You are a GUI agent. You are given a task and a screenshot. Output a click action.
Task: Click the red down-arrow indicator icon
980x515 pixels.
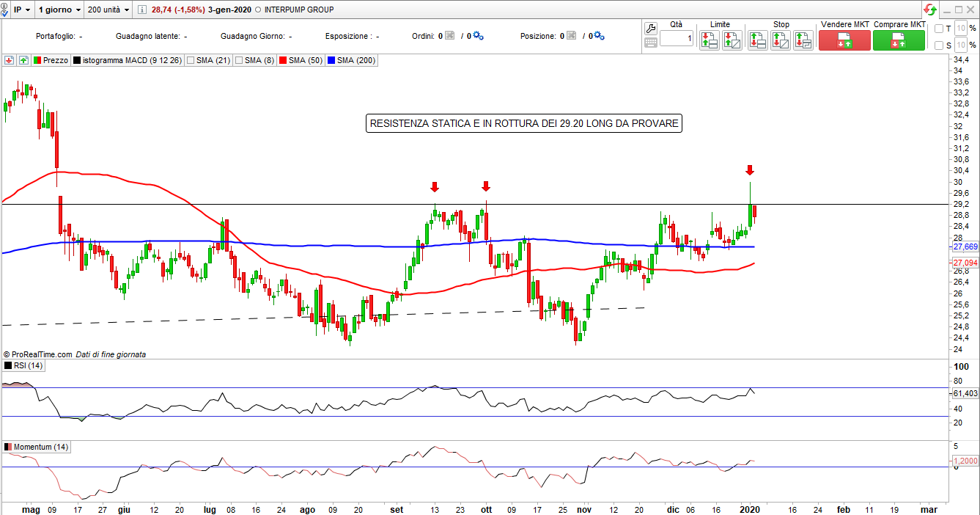point(10,60)
